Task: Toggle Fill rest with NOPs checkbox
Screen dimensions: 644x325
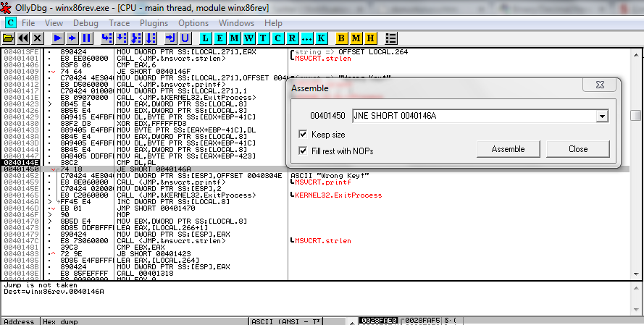Action: tap(303, 151)
